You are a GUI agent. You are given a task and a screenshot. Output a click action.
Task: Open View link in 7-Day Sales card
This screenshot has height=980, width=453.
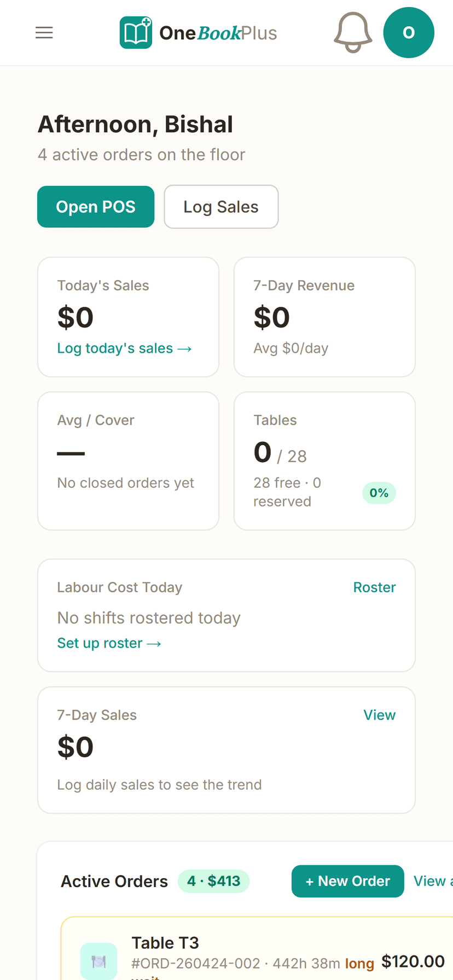point(379,715)
